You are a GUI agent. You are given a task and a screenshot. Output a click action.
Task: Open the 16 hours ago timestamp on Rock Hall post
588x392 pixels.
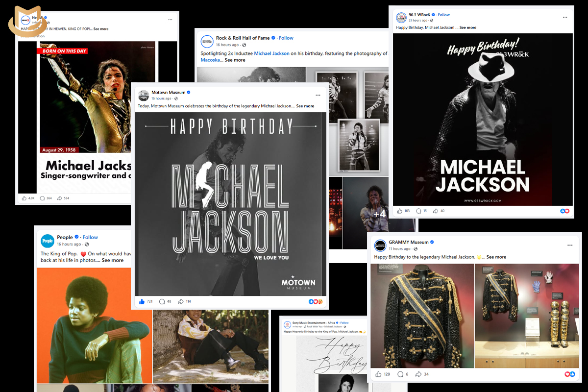coord(228,45)
